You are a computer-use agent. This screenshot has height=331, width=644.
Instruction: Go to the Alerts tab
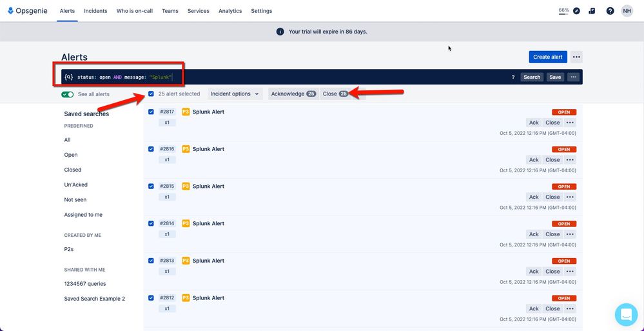[67, 11]
